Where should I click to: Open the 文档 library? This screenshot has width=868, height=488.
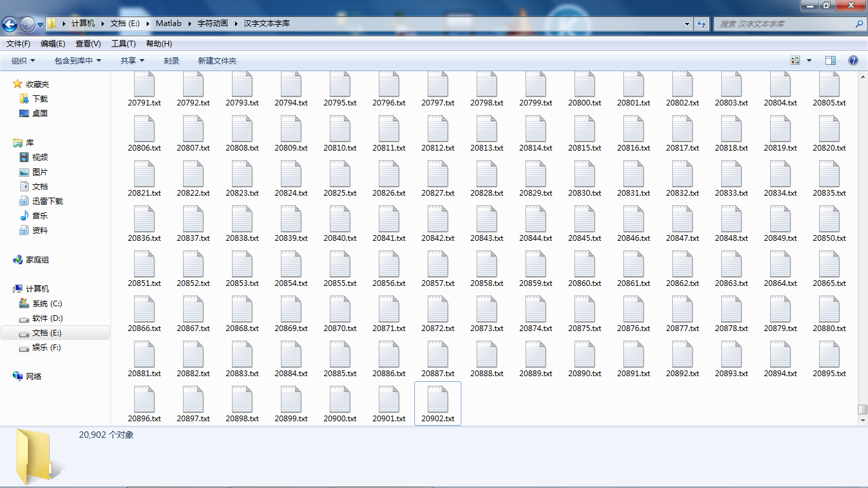pyautogui.click(x=40, y=186)
